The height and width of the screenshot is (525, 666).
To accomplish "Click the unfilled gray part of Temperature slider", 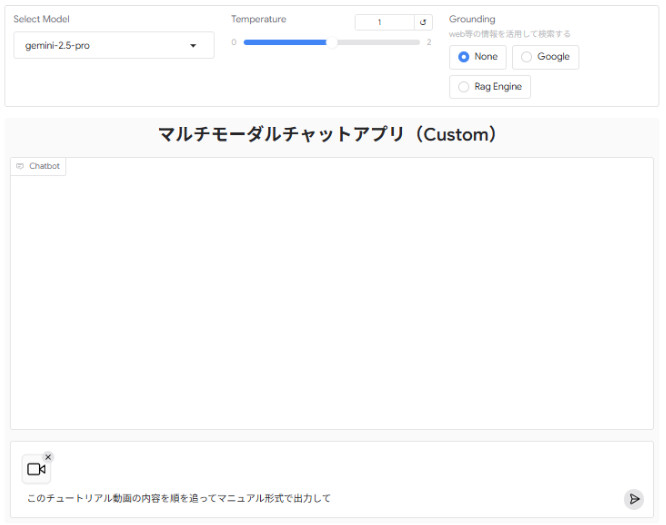I will (378, 43).
